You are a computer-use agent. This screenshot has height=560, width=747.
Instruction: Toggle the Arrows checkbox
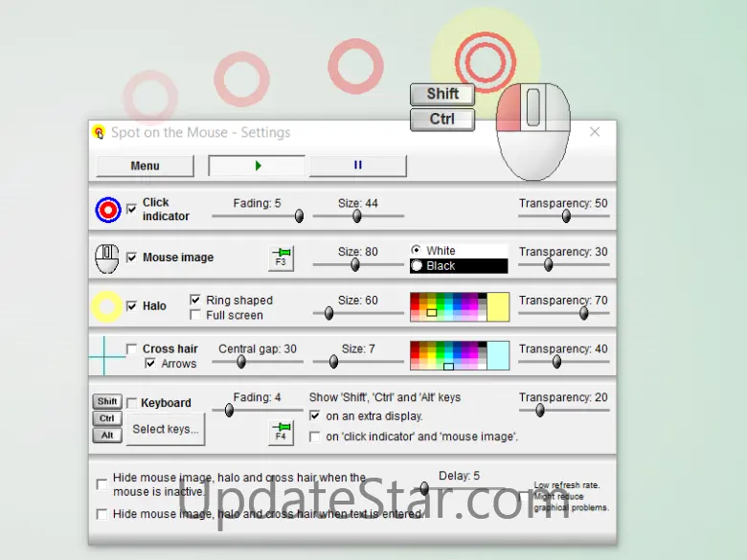coord(150,364)
